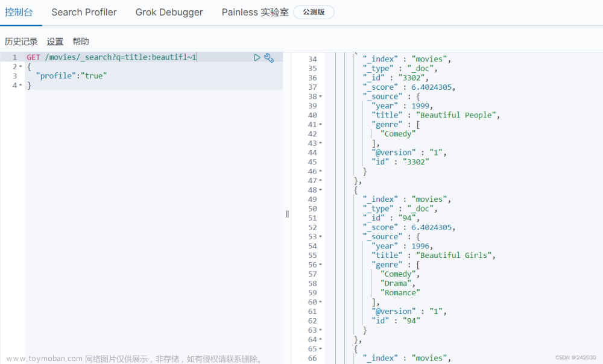
Task: Toggle fold arrow at response line 47
Action: (x=320, y=180)
